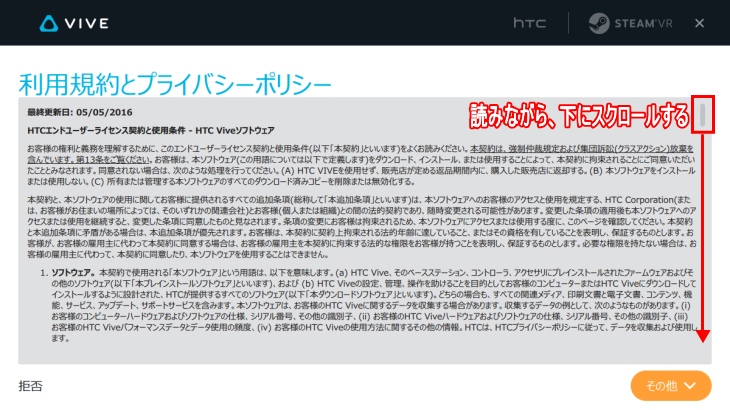
Task: Click the license text scrollbar thumb
Action: (x=703, y=114)
